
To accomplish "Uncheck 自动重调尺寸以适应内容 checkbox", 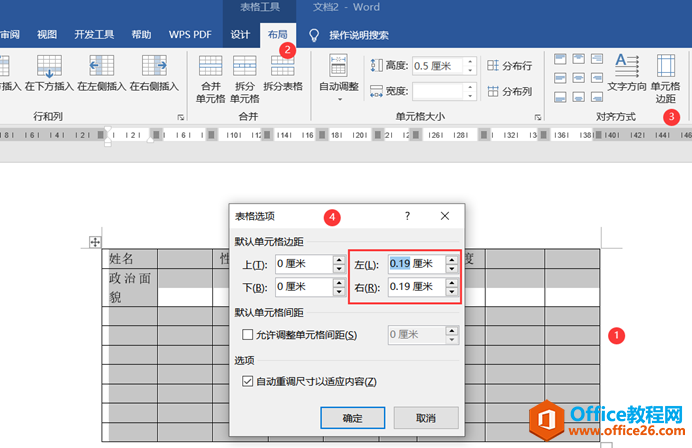I will 248,381.
